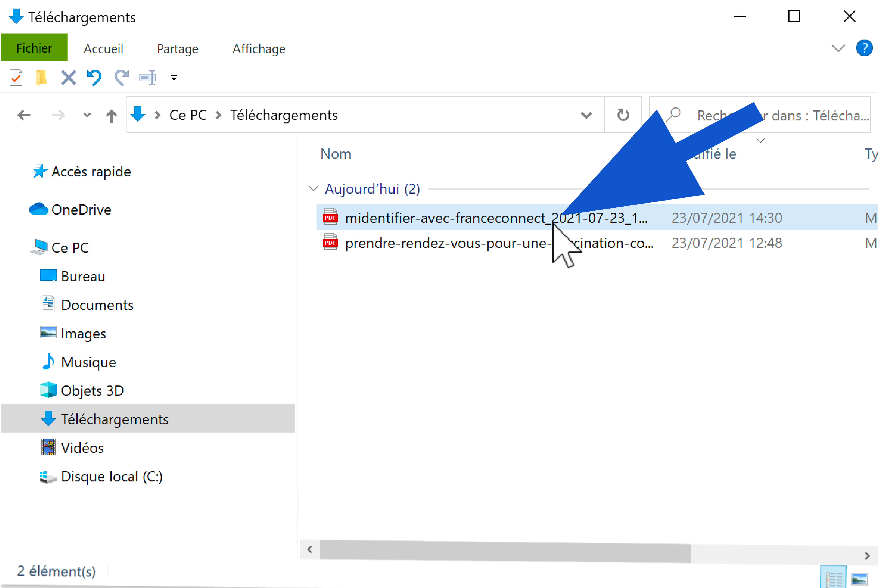Go back with the left arrow button
This screenshot has height=588, width=878.
[x=24, y=115]
